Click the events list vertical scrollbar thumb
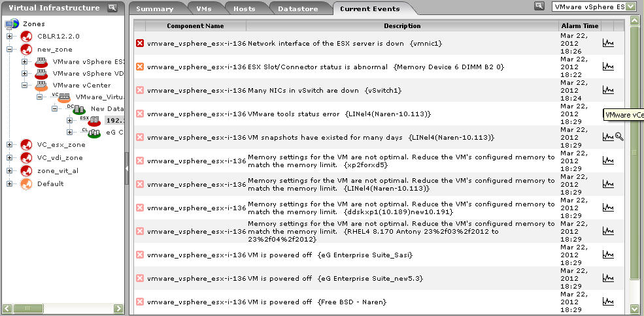 coord(634,153)
